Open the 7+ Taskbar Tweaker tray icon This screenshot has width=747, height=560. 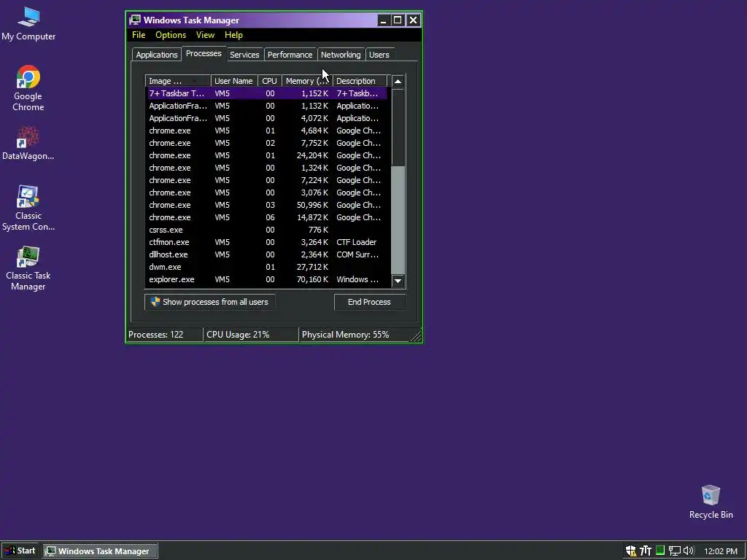click(x=646, y=551)
